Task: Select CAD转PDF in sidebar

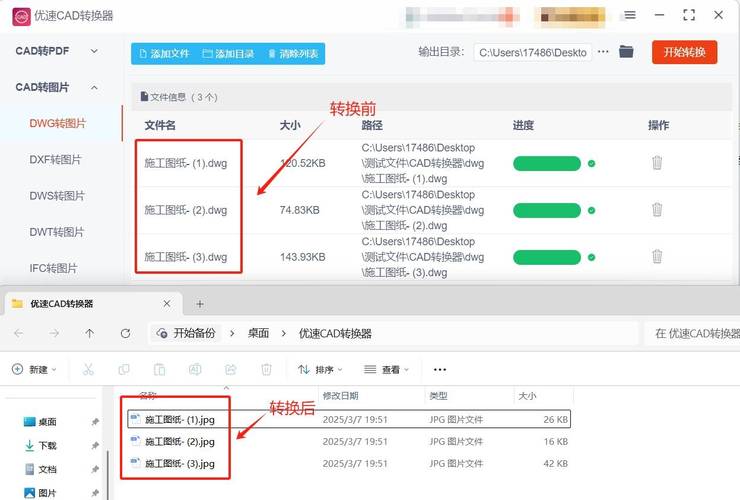Action: pyautogui.click(x=42, y=51)
